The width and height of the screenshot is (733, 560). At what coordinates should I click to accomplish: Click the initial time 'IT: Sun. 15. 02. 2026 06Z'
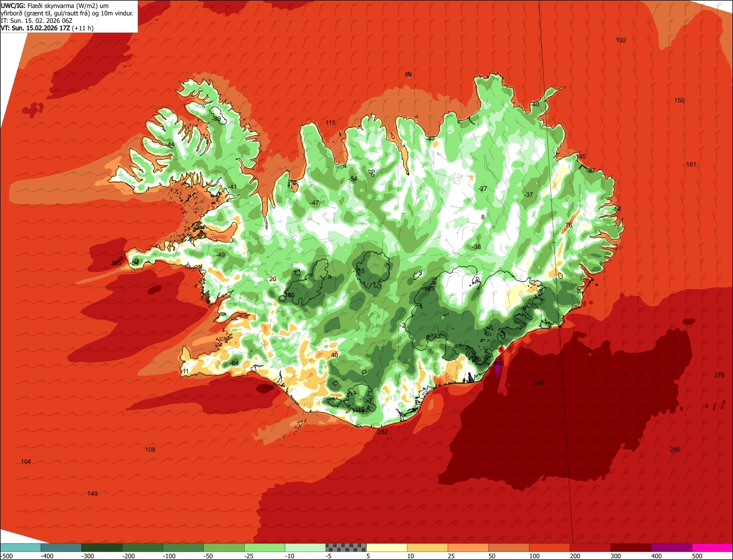point(37,20)
